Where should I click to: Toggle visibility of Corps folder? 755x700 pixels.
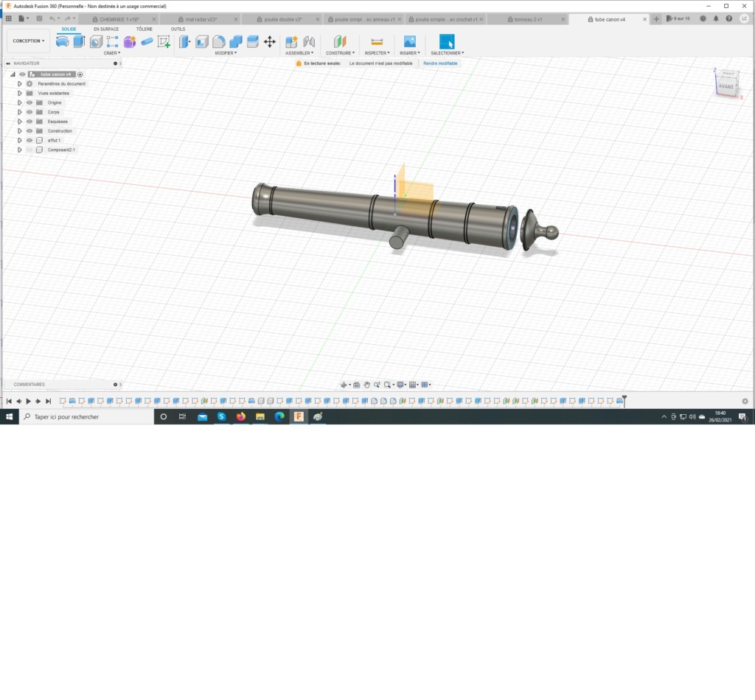click(29, 112)
